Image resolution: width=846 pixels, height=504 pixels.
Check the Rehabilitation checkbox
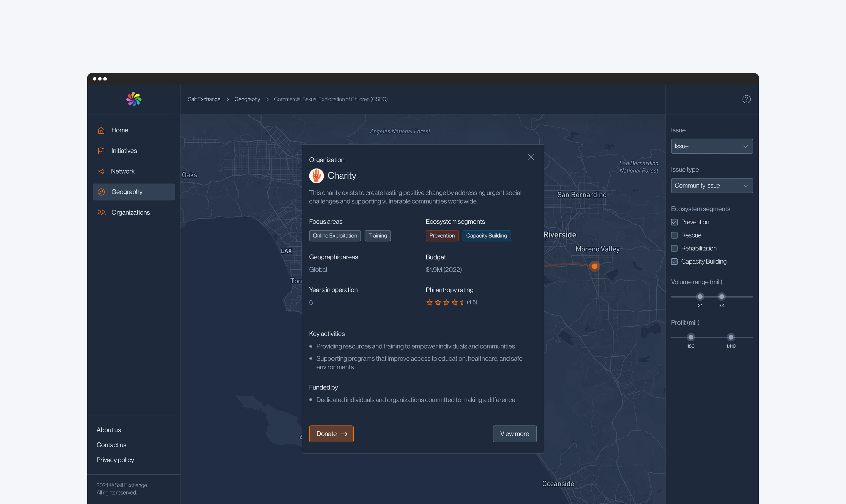(x=674, y=249)
